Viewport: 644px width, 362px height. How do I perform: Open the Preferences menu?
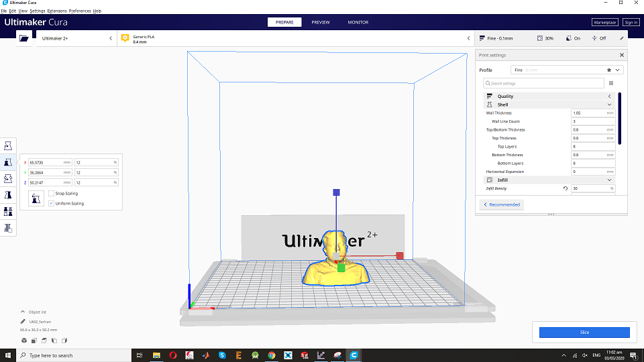[80, 11]
